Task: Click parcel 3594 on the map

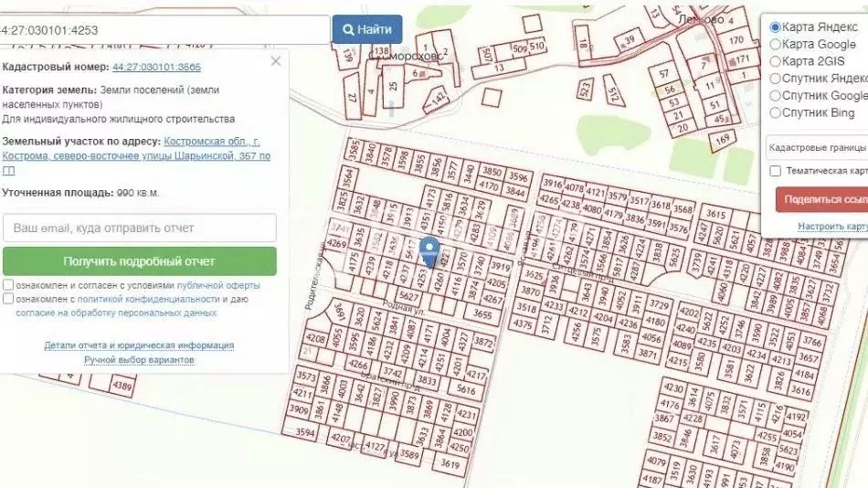Action: [305, 432]
